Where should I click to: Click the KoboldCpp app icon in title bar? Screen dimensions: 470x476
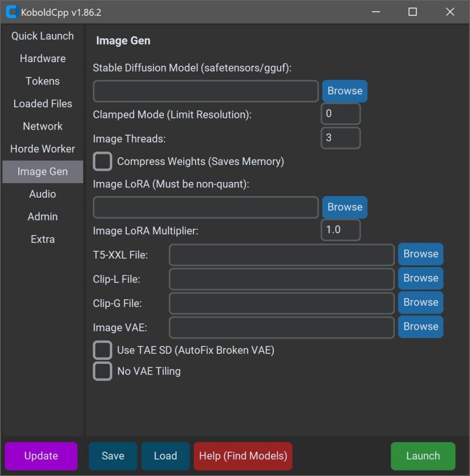pyautogui.click(x=12, y=12)
